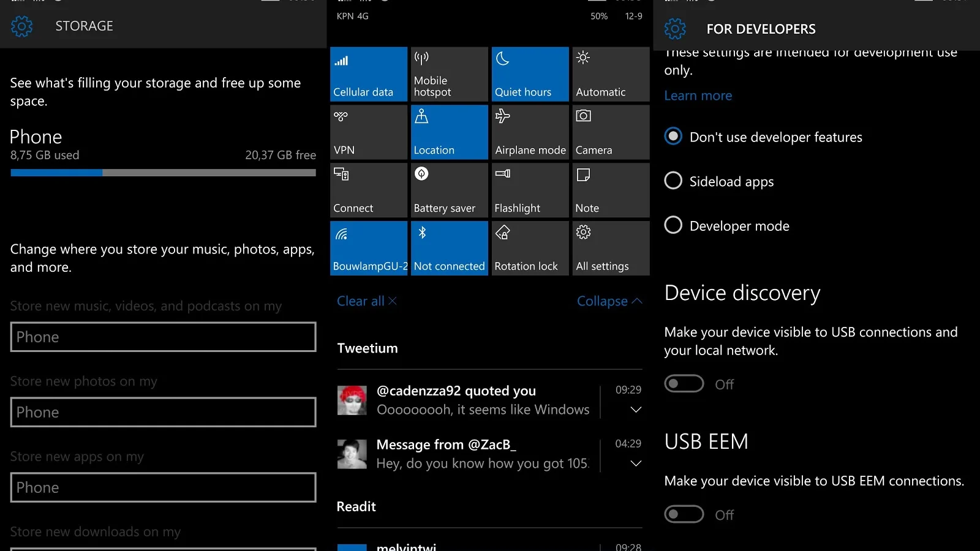Viewport: 980px width, 551px height.
Task: Select the Developer mode radio button
Action: tap(673, 225)
